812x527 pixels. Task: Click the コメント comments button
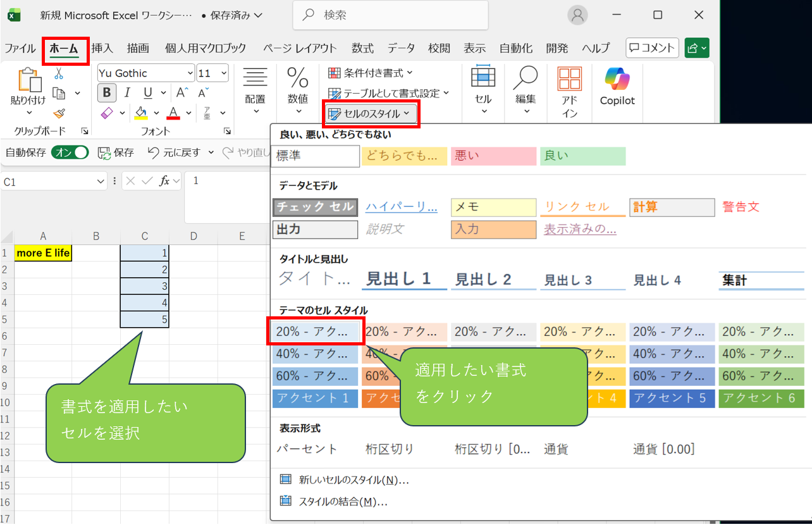[x=652, y=48]
